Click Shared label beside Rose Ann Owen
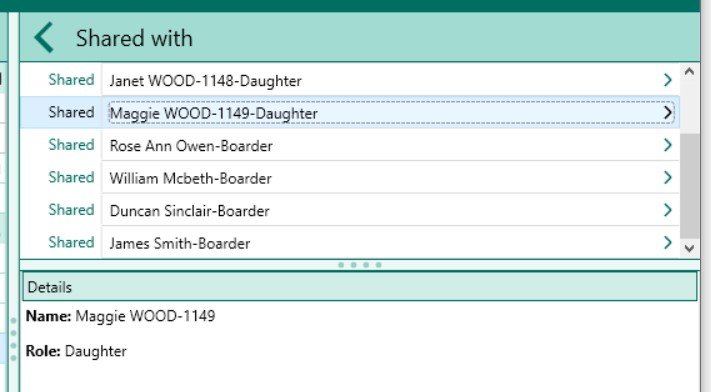Image resolution: width=711 pixels, height=392 pixels. (x=71, y=145)
